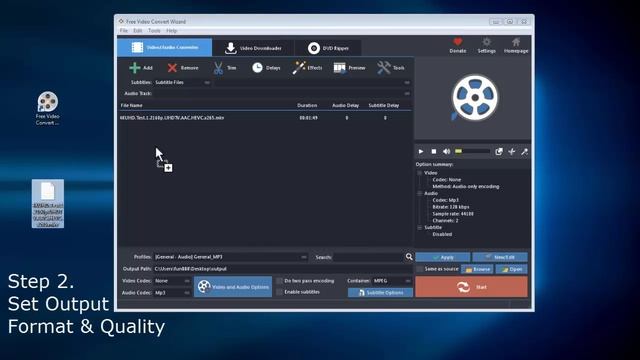This screenshot has width=640, height=360.
Task: Click the File Name column header
Action: coord(131,105)
